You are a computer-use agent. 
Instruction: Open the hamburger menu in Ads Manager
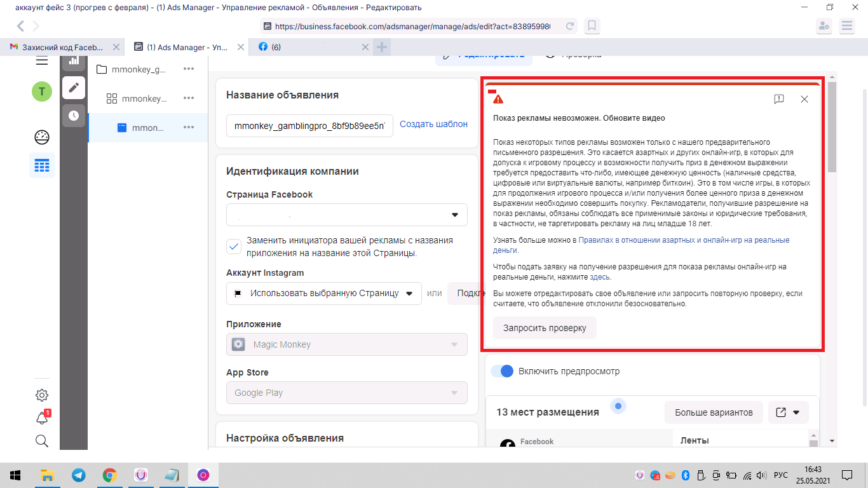tap(42, 61)
